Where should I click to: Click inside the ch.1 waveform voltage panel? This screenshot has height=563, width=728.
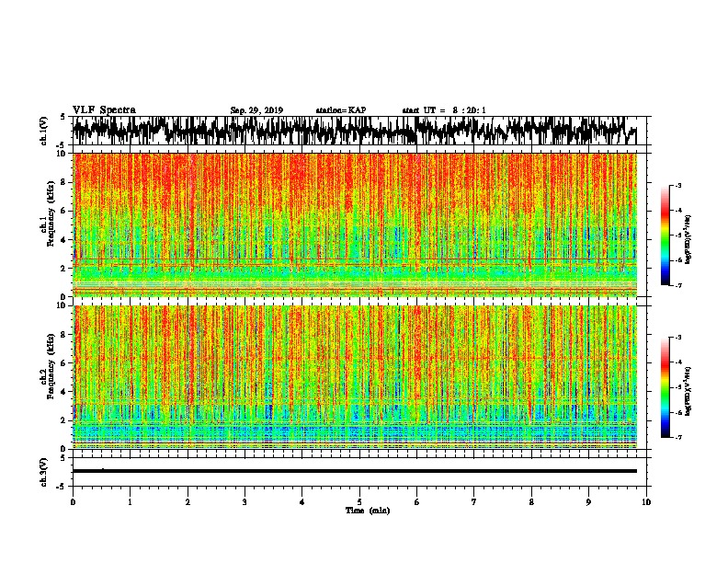[358, 131]
